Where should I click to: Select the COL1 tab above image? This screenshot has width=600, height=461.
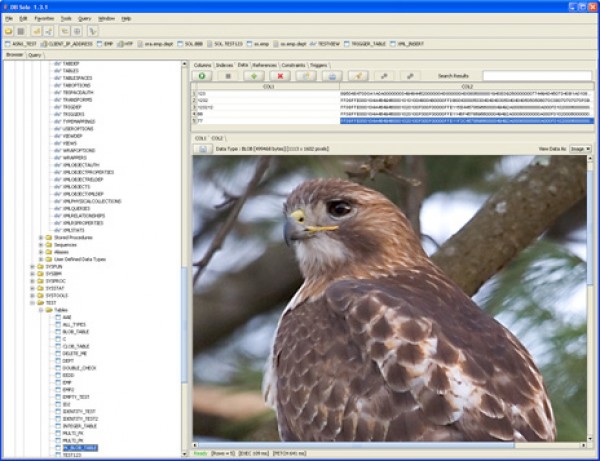click(200, 137)
